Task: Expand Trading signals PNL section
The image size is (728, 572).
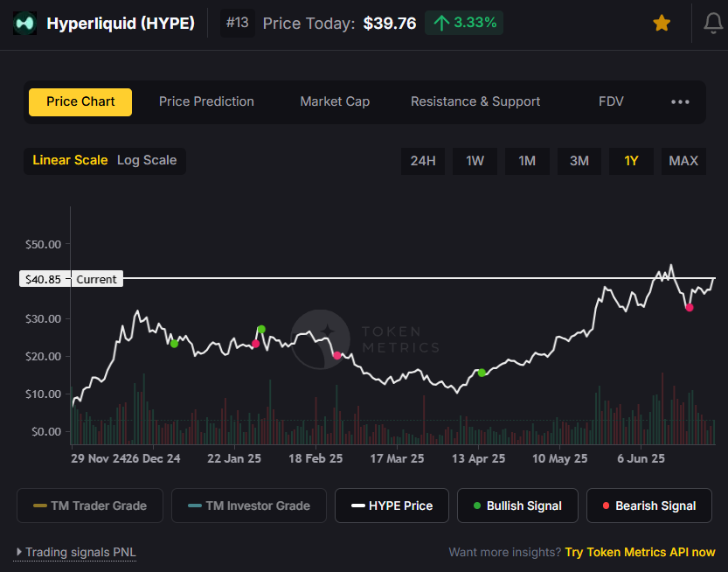Action: [x=77, y=552]
